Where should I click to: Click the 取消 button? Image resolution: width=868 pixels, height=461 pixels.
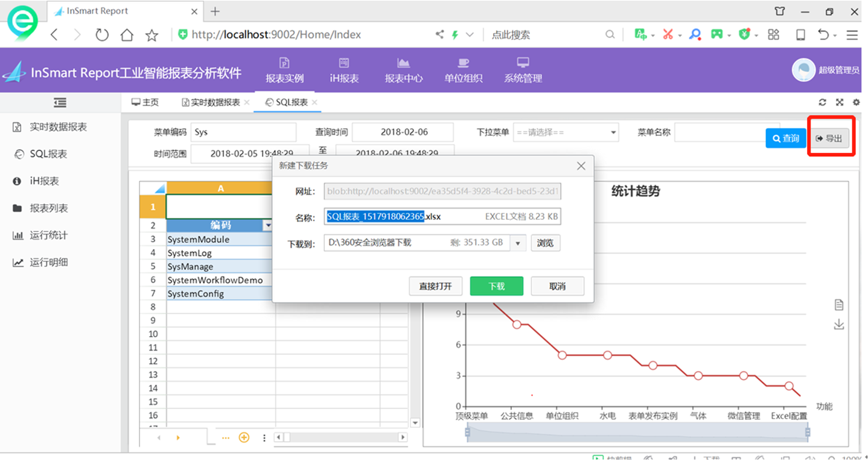pyautogui.click(x=558, y=286)
